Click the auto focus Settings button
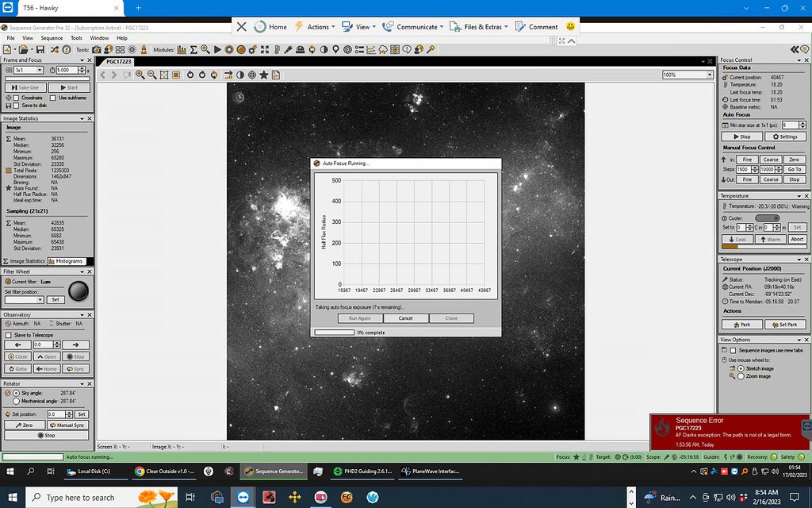812x508 pixels. tap(785, 137)
